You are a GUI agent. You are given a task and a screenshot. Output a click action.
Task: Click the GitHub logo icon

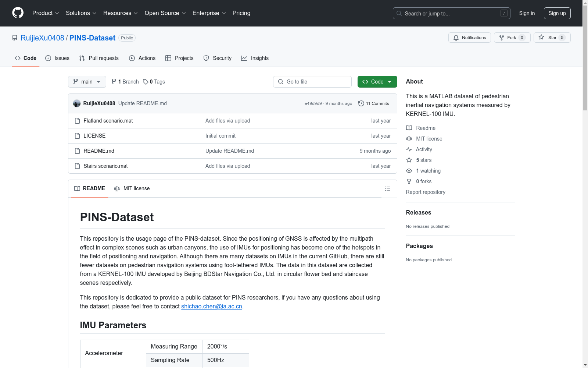click(x=18, y=13)
